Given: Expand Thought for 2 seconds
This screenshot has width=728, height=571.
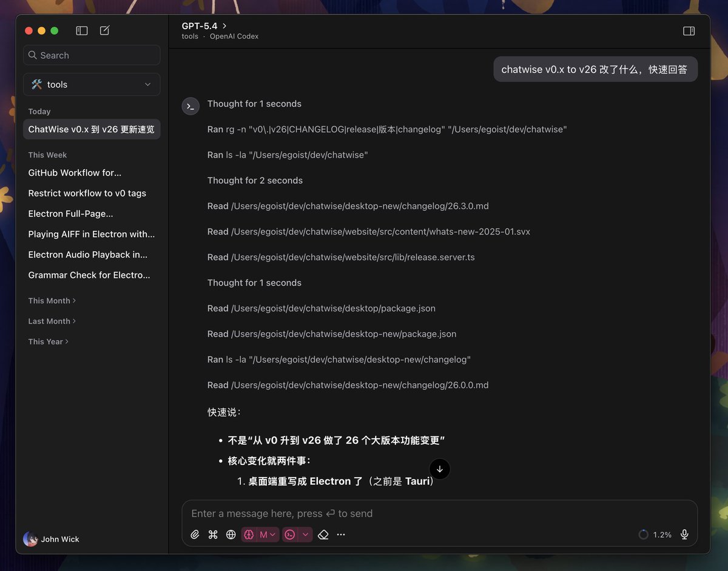Looking at the screenshot, I should (x=255, y=181).
